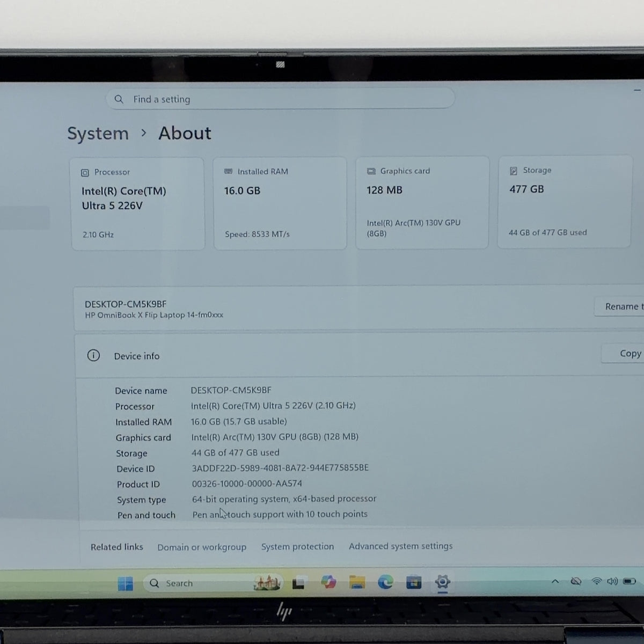Click the Find a setting search box

pyautogui.click(x=280, y=99)
